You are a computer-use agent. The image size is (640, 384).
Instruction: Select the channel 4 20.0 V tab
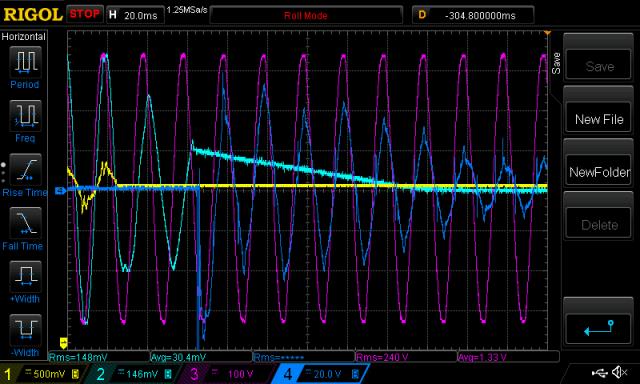[320, 374]
